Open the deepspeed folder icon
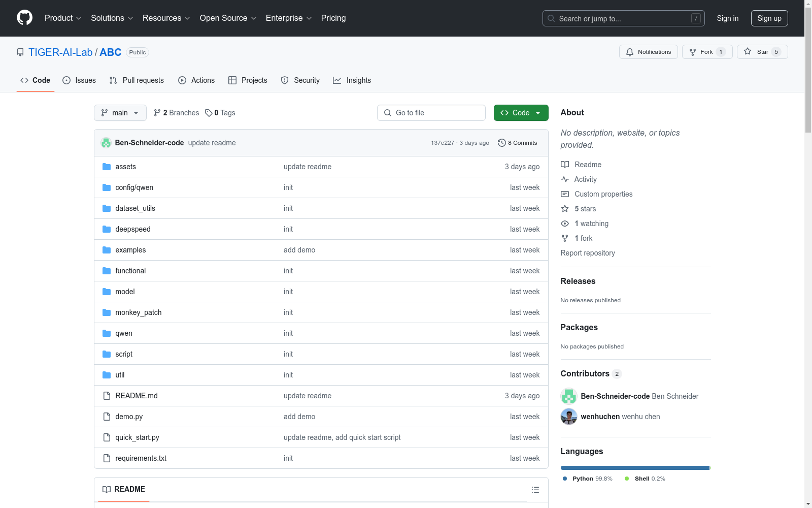This screenshot has width=812, height=508. [x=107, y=229]
